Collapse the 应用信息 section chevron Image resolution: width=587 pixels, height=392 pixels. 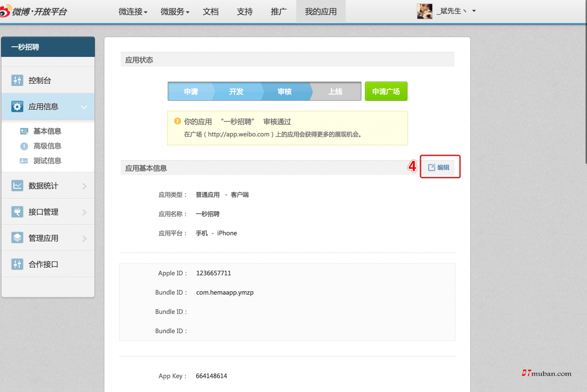[84, 107]
